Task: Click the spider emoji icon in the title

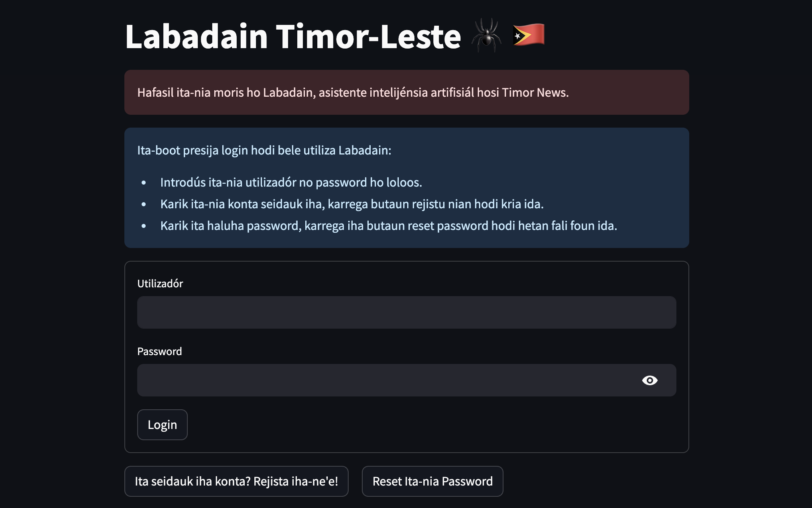Action: tap(486, 36)
